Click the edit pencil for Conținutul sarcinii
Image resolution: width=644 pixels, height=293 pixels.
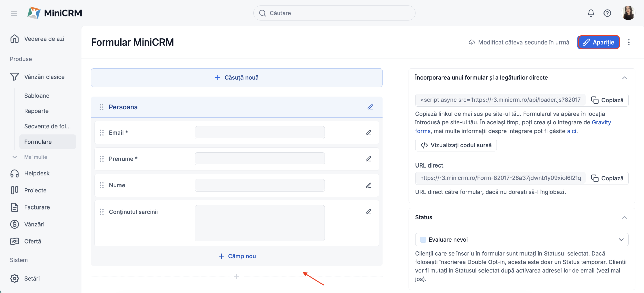tap(368, 212)
